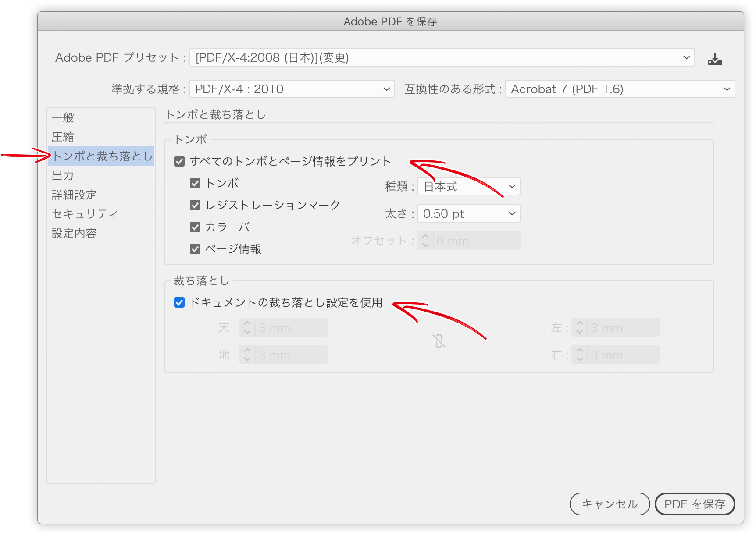756x536 pixels.
Task: Open the Adobe PDF プリセット dropdown
Action: click(442, 58)
